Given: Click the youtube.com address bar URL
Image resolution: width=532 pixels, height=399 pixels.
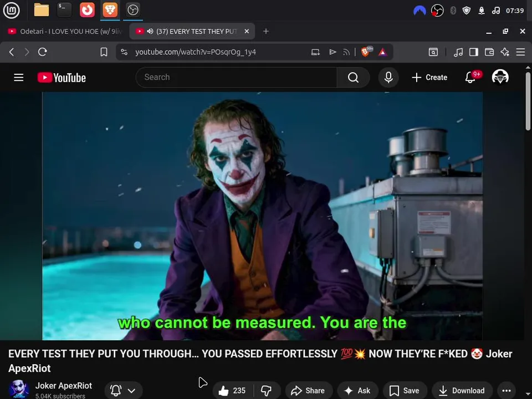Looking at the screenshot, I should [196, 52].
